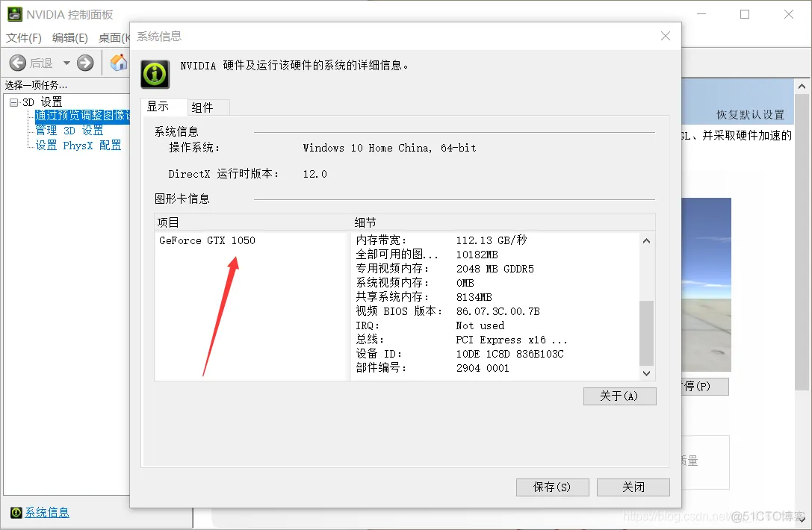Open the 桌面 menu
Viewport: 812px width, 530px height.
[x=114, y=38]
